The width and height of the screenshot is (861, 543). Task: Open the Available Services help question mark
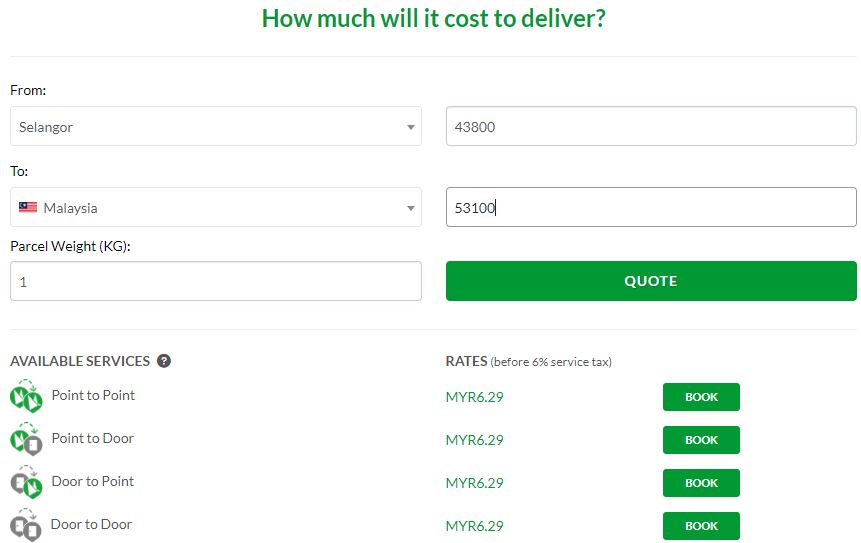[x=164, y=361]
